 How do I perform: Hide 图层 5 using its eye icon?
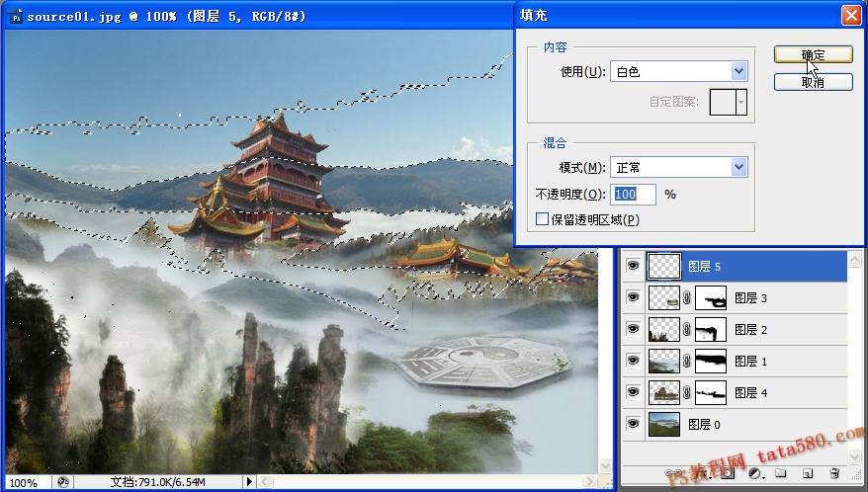tap(633, 266)
